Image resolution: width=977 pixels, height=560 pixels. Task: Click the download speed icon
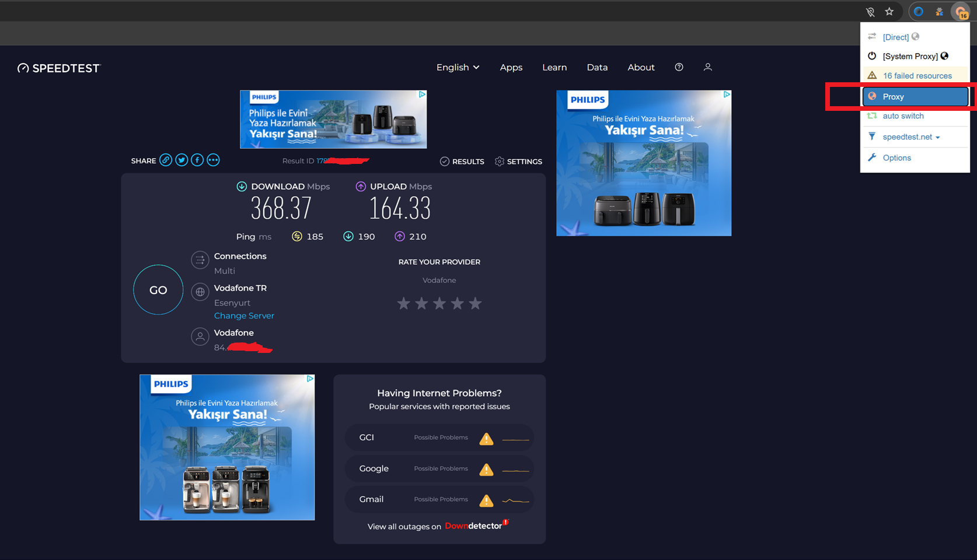click(242, 187)
